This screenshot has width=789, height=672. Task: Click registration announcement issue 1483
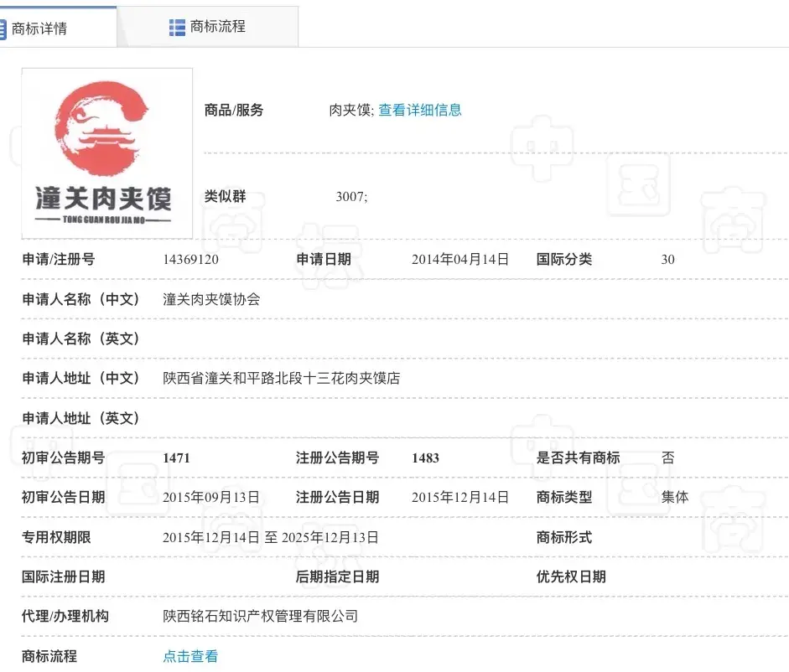click(426, 458)
